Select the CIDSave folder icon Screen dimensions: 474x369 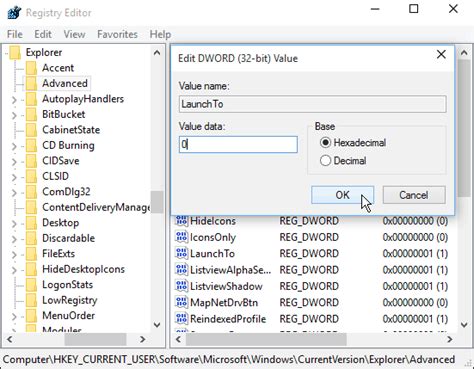click(x=31, y=161)
